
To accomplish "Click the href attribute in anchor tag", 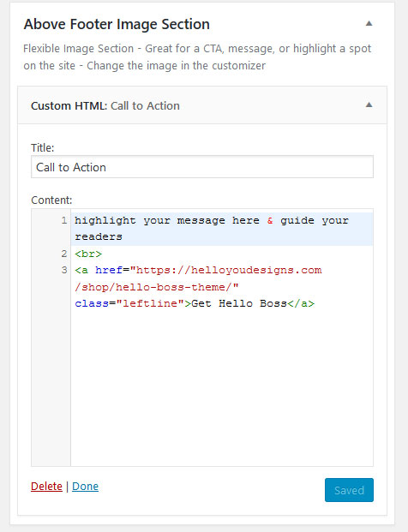I will pos(109,270).
